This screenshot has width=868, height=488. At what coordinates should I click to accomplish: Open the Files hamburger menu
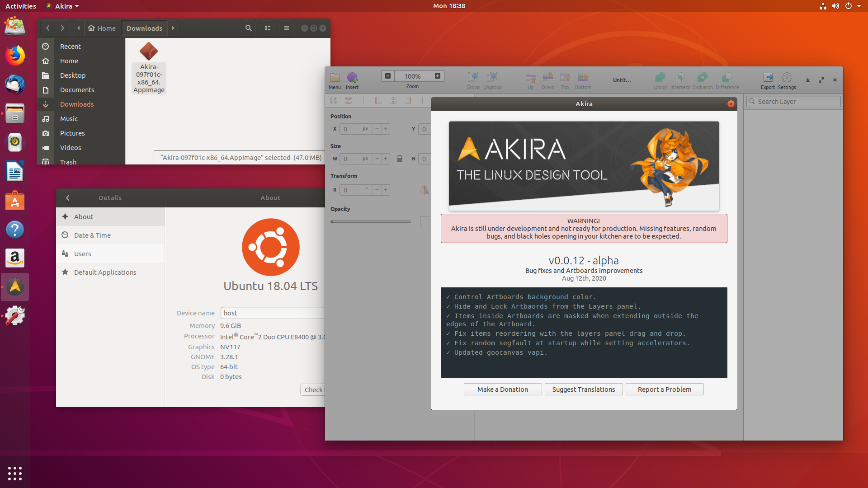pos(287,28)
